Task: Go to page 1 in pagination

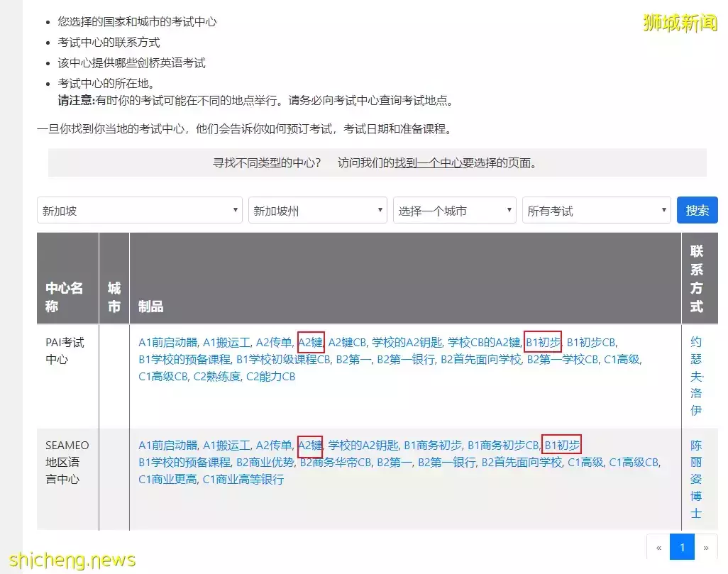Action: [682, 547]
